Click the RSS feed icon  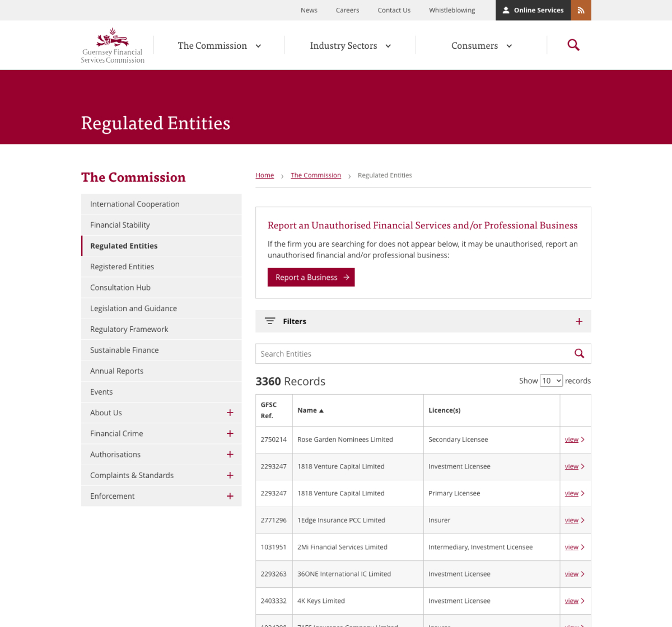581,10
